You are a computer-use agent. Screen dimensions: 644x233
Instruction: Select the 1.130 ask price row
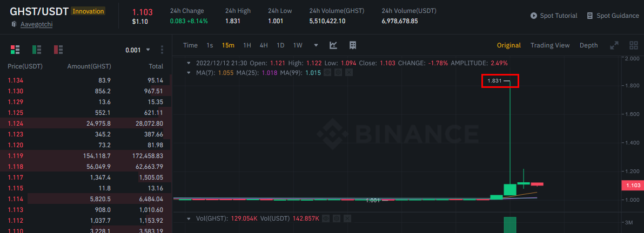[86, 91]
